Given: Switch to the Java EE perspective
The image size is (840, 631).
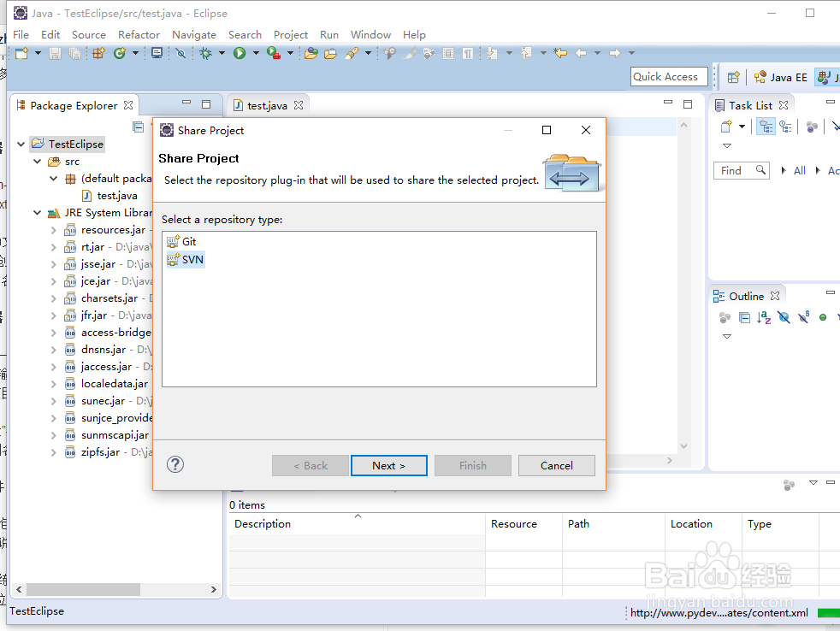Looking at the screenshot, I should pos(780,77).
